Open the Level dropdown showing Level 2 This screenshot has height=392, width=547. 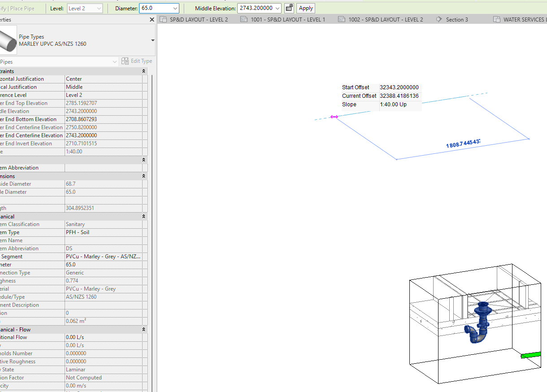pos(85,8)
